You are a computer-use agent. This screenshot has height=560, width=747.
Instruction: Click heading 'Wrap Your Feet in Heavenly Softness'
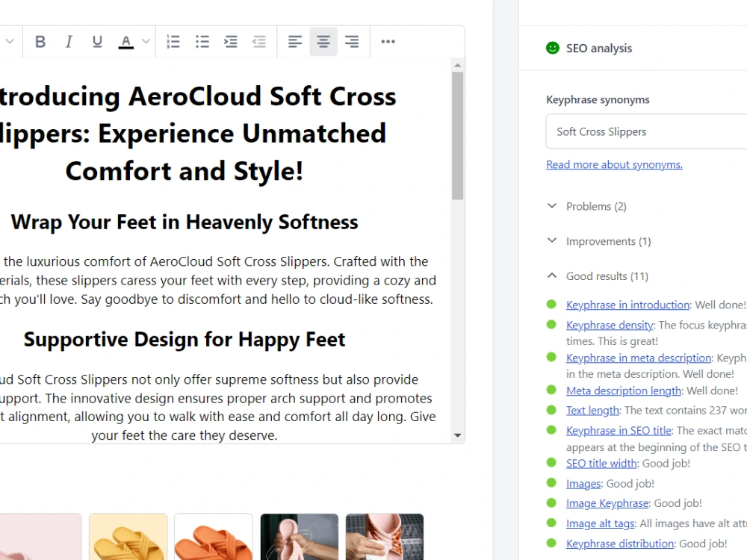click(x=185, y=222)
